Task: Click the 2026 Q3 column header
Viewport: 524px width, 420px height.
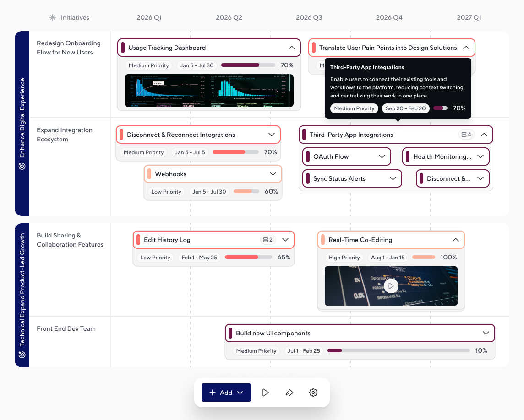Action: [309, 17]
